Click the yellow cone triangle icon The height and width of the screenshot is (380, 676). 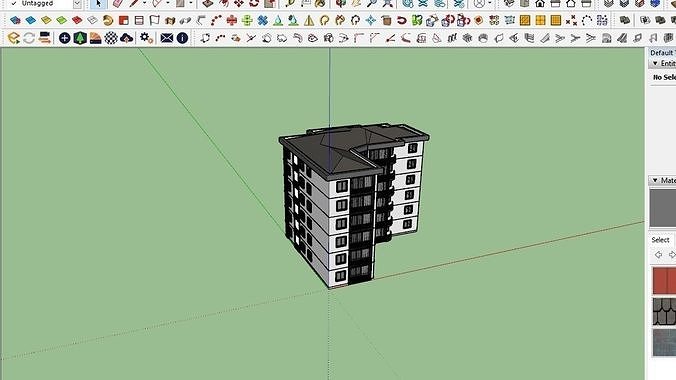click(x=309, y=20)
